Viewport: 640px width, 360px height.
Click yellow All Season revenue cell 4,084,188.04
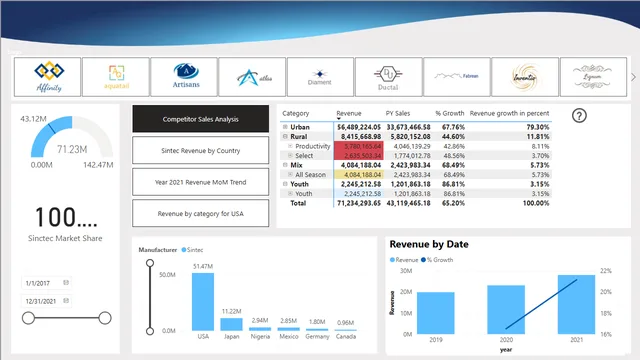tap(358, 174)
